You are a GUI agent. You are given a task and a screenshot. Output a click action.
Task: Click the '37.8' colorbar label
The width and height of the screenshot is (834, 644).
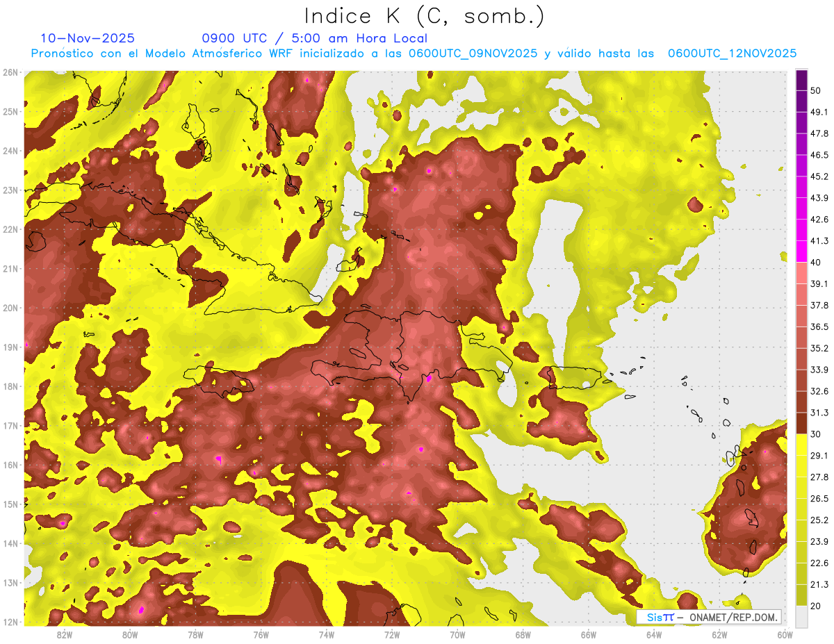click(819, 305)
